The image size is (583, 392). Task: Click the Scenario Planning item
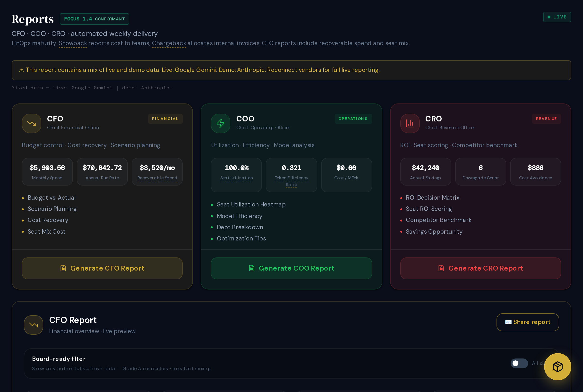pyautogui.click(x=52, y=209)
